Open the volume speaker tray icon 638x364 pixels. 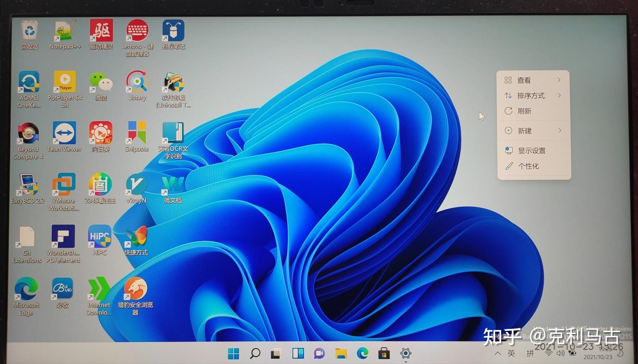(x=560, y=353)
